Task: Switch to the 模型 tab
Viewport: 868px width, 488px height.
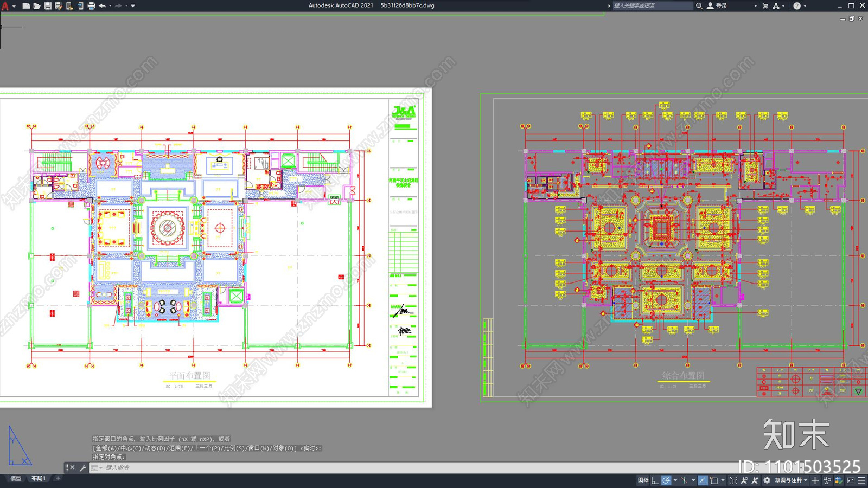Action: (x=16, y=478)
